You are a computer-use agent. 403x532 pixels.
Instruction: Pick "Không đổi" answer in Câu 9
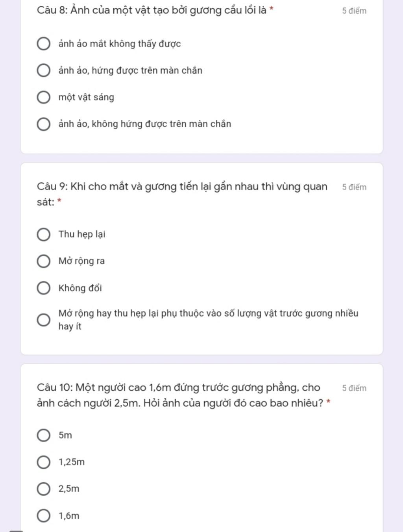click(43, 288)
